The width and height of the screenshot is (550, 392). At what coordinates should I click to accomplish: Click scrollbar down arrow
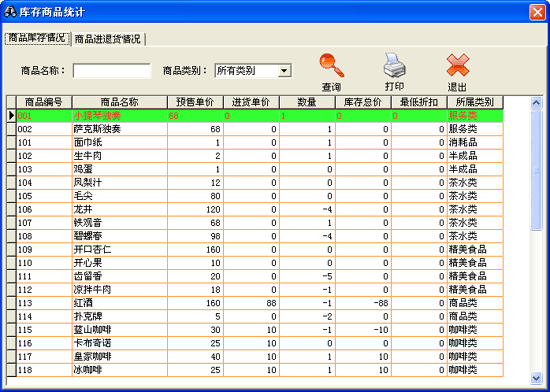click(536, 378)
